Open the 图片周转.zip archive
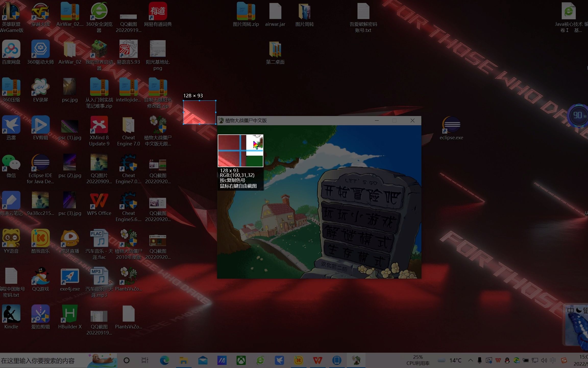This screenshot has width=588, height=368. click(x=246, y=15)
